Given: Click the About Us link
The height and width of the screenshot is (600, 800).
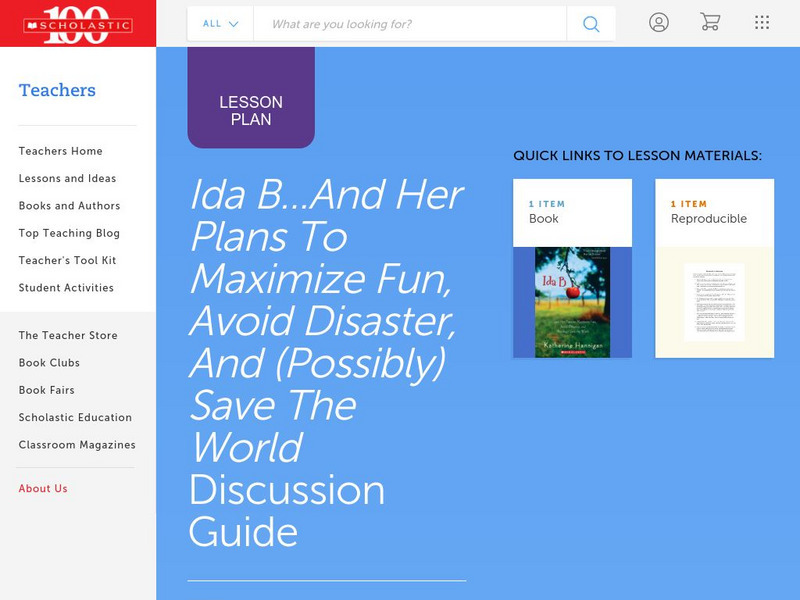Looking at the screenshot, I should click(41, 488).
